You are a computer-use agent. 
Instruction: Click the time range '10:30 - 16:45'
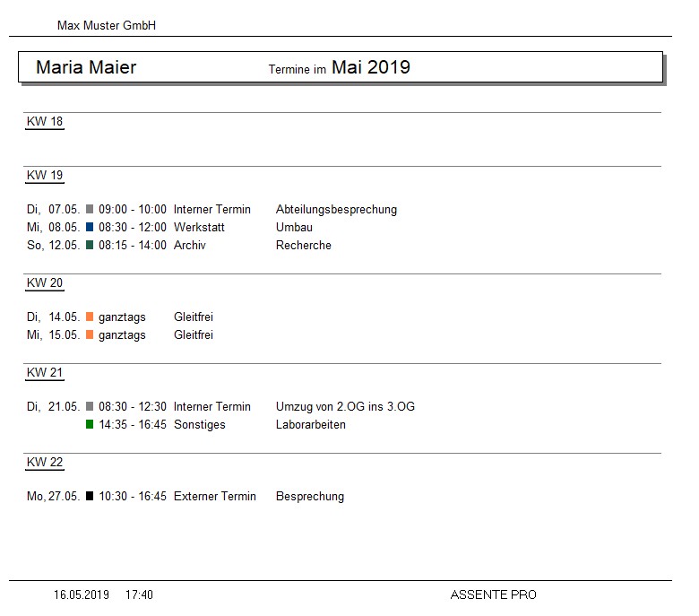tap(133, 496)
